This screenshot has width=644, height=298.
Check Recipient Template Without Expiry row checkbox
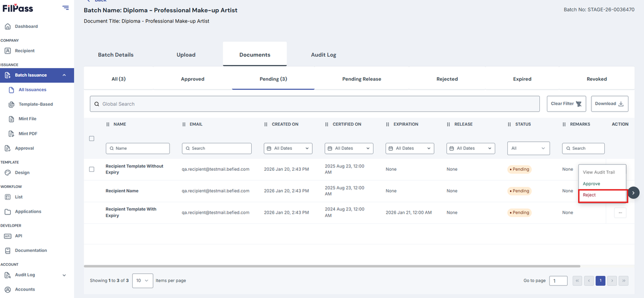92,169
